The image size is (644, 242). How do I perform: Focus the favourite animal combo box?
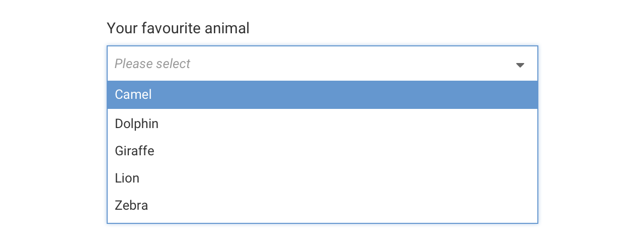322,64
